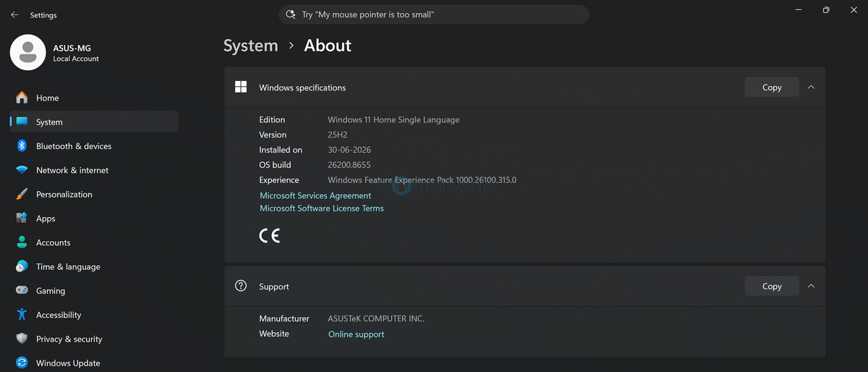Open Privacy & security settings
This screenshot has width=868, height=372.
pyautogui.click(x=94, y=339)
